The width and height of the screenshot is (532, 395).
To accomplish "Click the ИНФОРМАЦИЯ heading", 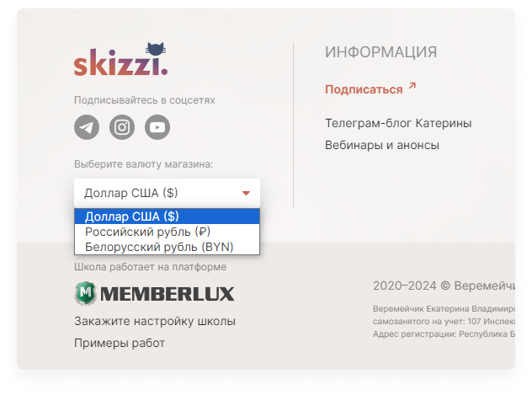I will (381, 52).
